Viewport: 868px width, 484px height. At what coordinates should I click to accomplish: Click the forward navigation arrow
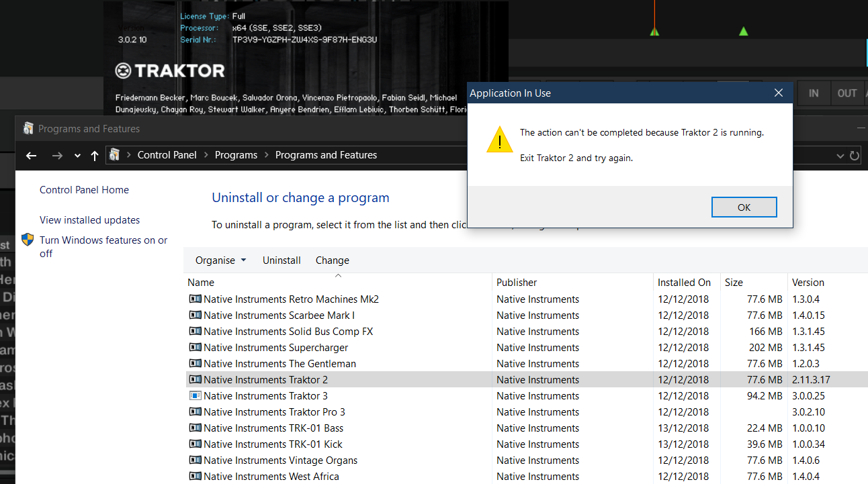coord(58,156)
